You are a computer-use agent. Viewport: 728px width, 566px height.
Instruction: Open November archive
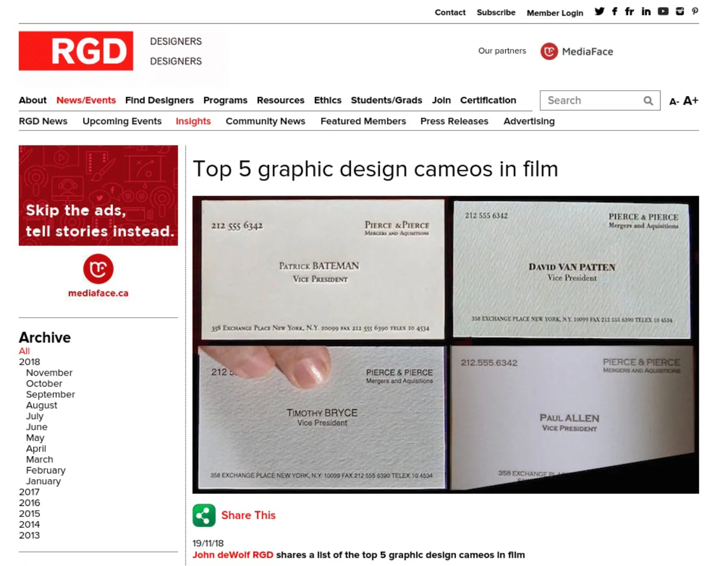(x=49, y=372)
